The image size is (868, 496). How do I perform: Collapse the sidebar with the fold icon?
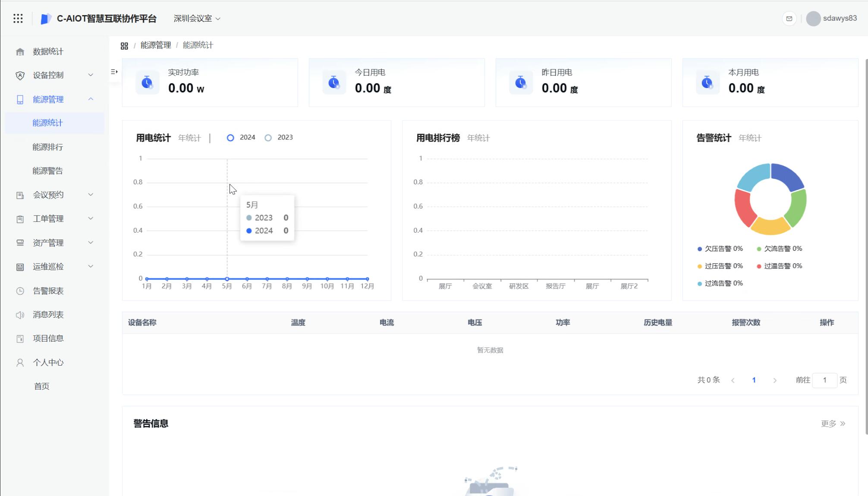(114, 72)
